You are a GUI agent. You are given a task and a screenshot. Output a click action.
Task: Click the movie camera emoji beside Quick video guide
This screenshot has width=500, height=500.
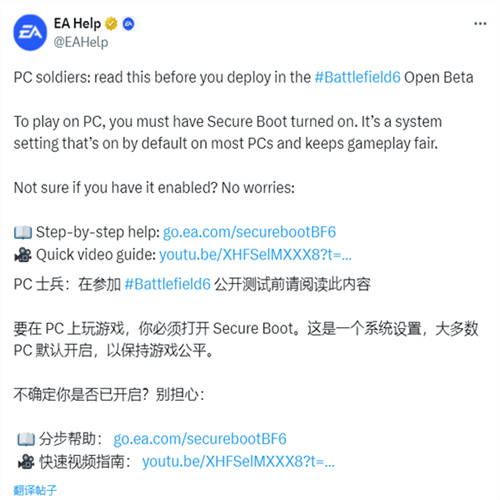23,255
